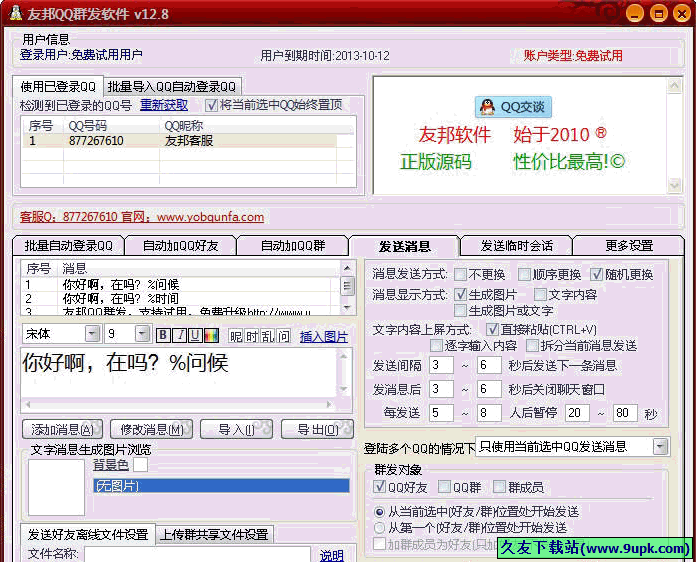Toggle the QQ好友 target checkbox

[379, 487]
